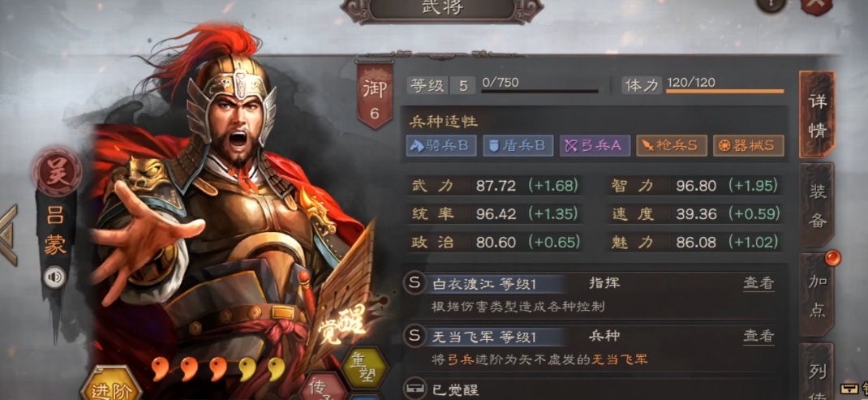Select the 弓兵A troop aptitude badge
868x400 pixels.
point(594,146)
